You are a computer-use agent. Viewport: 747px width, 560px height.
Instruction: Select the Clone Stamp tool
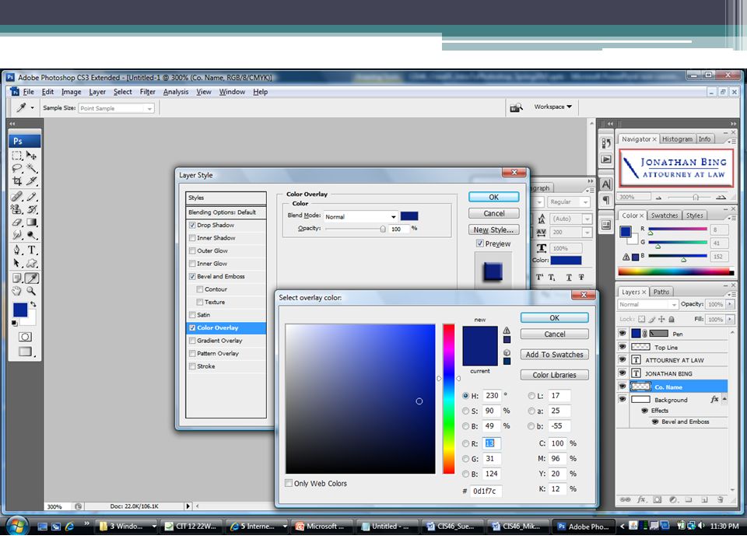click(x=17, y=209)
